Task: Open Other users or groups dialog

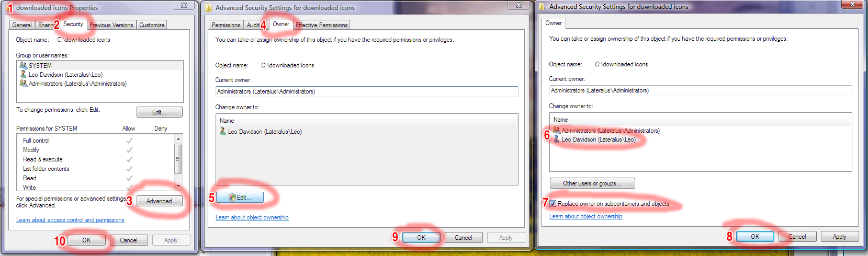Action: tap(592, 183)
